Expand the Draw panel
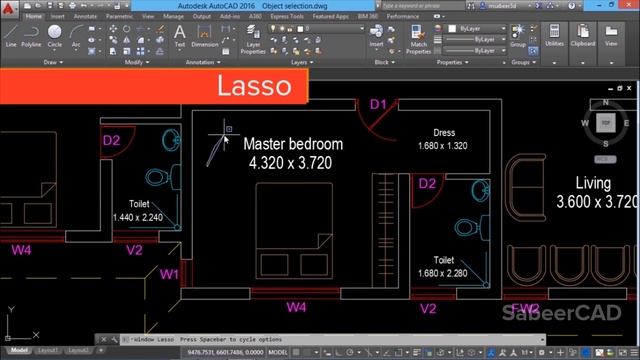This screenshot has height=360, width=640. 53,62
